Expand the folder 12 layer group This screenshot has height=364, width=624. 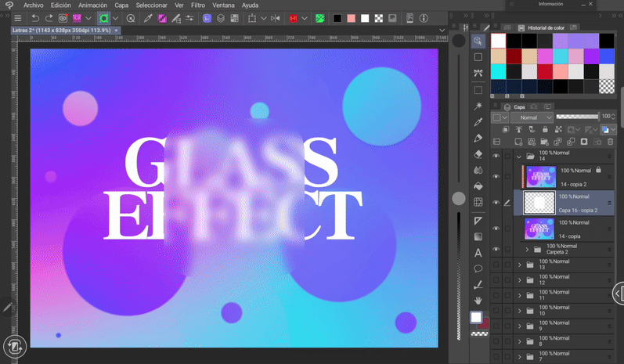519,279
